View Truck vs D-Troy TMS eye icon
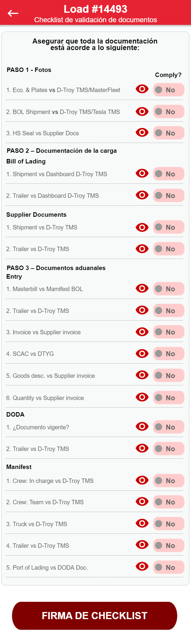Viewport: 191px width, 644px height. pos(142,523)
